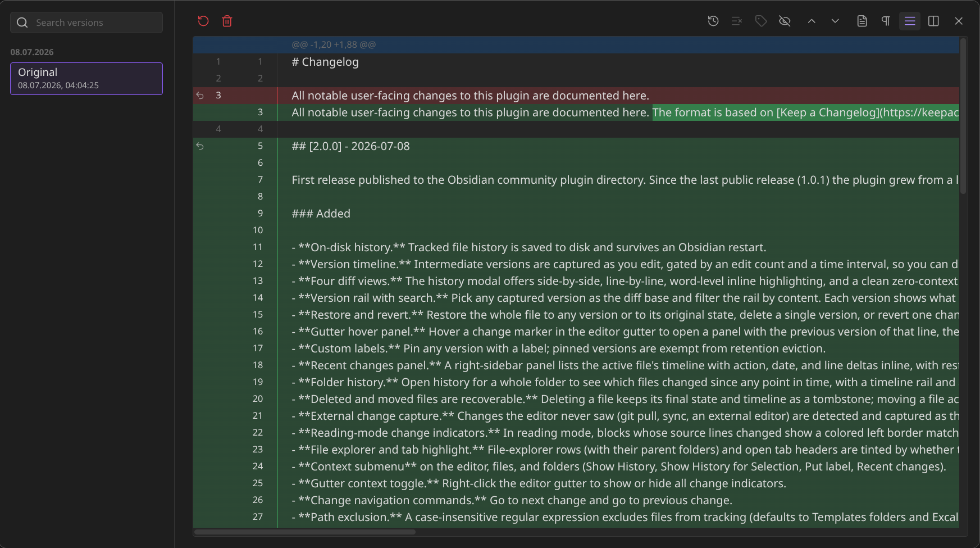Click the Reading-mode change indicators line
Image resolution: width=980 pixels, height=548 pixels.
[625, 433]
